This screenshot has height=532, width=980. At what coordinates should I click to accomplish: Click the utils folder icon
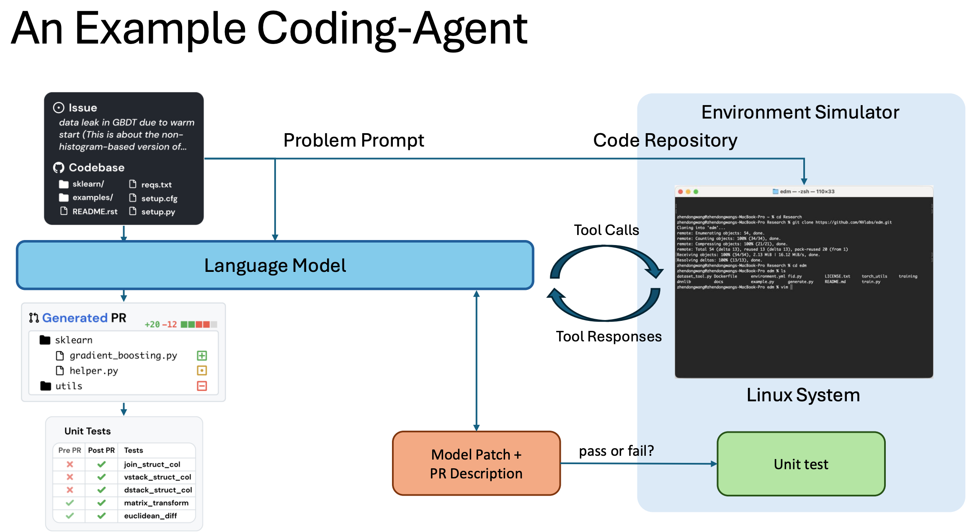45,386
